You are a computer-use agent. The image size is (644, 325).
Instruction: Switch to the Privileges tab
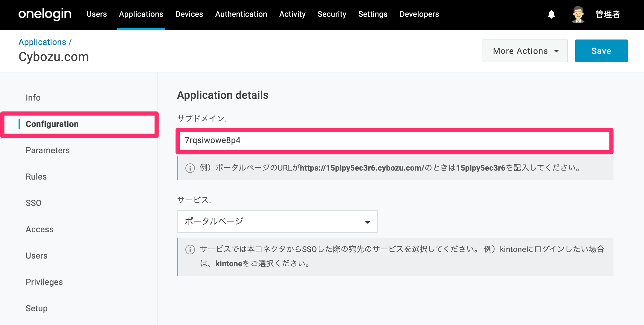point(44,282)
